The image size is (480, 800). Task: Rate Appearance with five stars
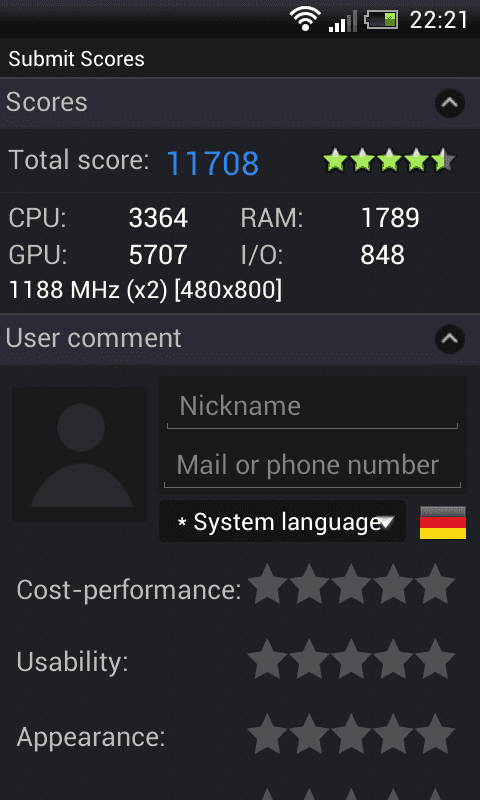(435, 734)
